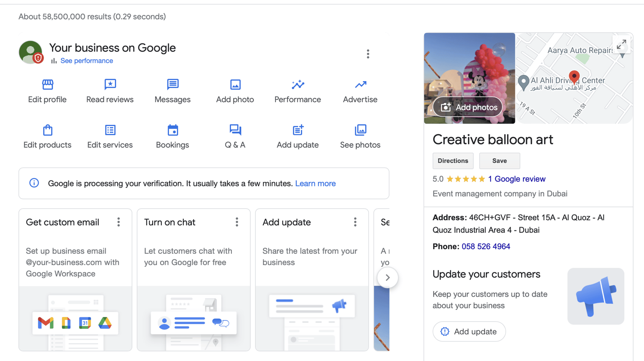Image resolution: width=644 pixels, height=361 pixels.
Task: Open the Messages icon
Action: point(172,84)
